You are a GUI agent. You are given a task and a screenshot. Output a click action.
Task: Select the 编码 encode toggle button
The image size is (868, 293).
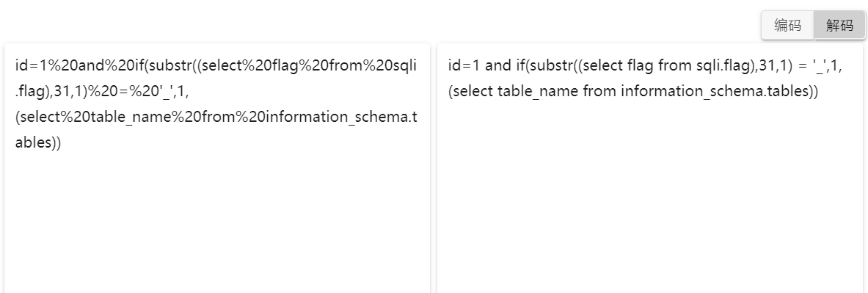pos(788,26)
